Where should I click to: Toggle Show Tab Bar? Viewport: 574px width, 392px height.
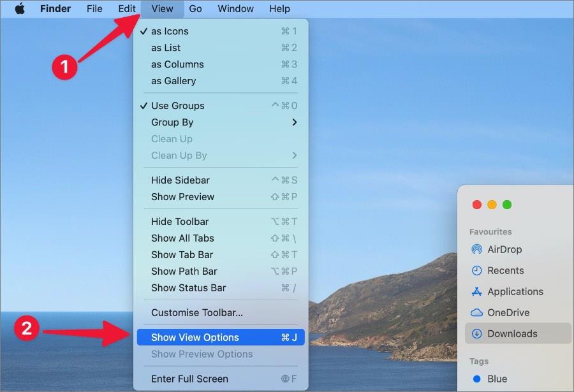click(x=221, y=254)
